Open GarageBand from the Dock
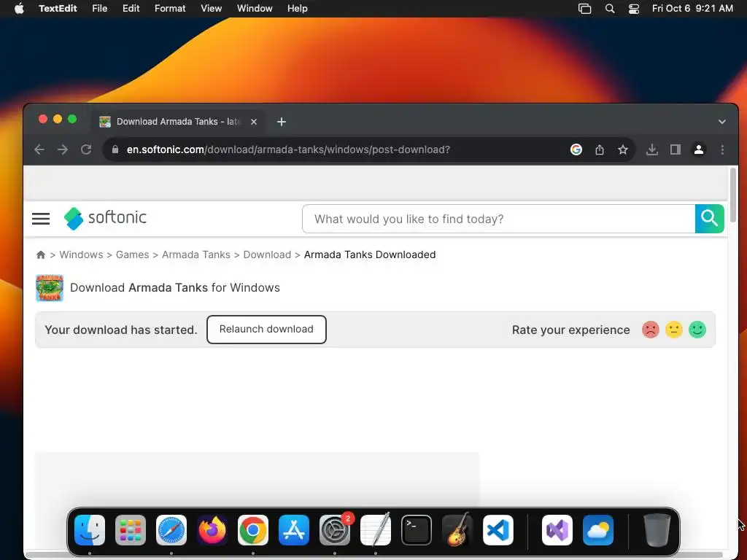The width and height of the screenshot is (747, 560). tap(457, 530)
